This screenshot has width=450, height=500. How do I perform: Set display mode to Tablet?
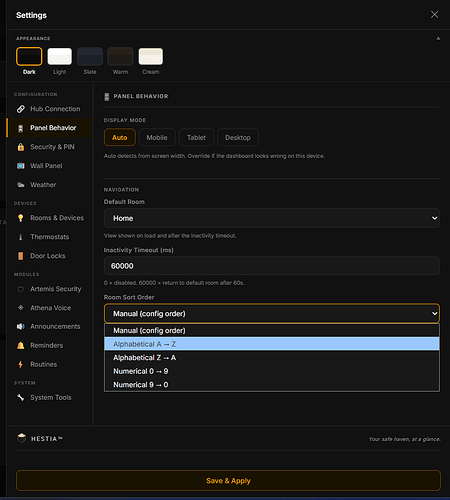tap(196, 137)
